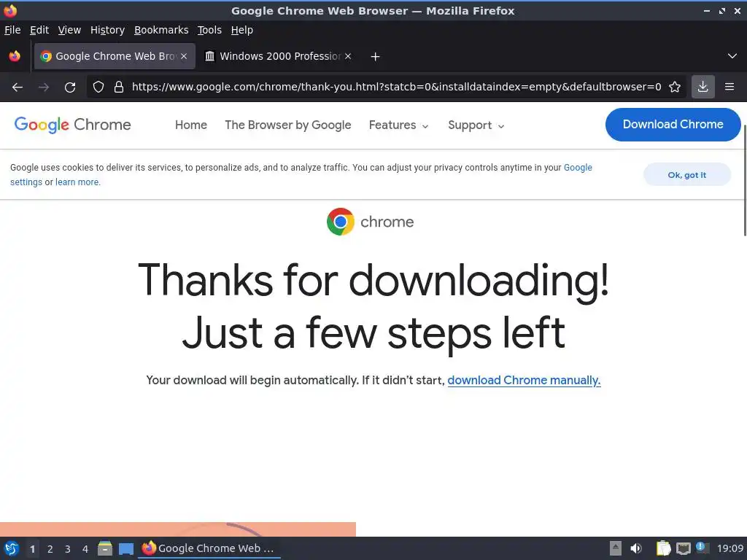Expand the list all tabs chevron
This screenshot has height=560, width=747.
point(732,56)
